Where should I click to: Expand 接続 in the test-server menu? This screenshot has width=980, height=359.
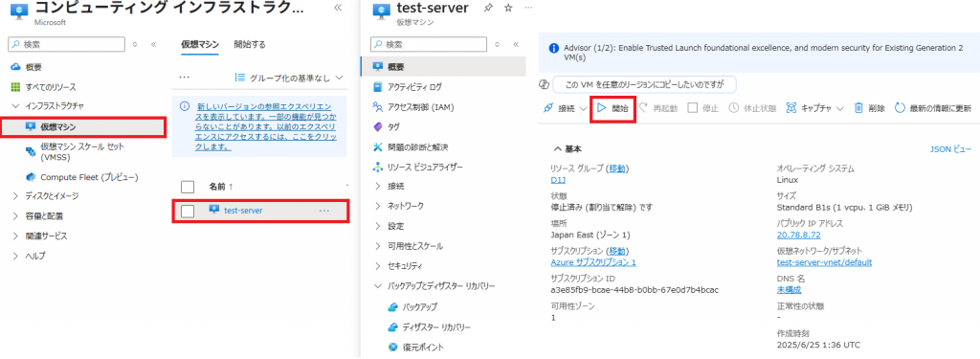click(x=377, y=186)
